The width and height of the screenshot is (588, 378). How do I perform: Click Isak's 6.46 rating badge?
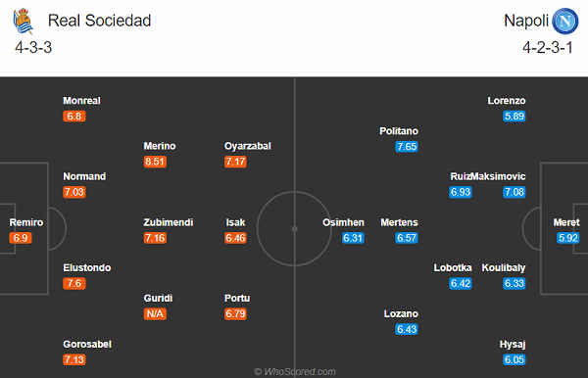click(235, 238)
